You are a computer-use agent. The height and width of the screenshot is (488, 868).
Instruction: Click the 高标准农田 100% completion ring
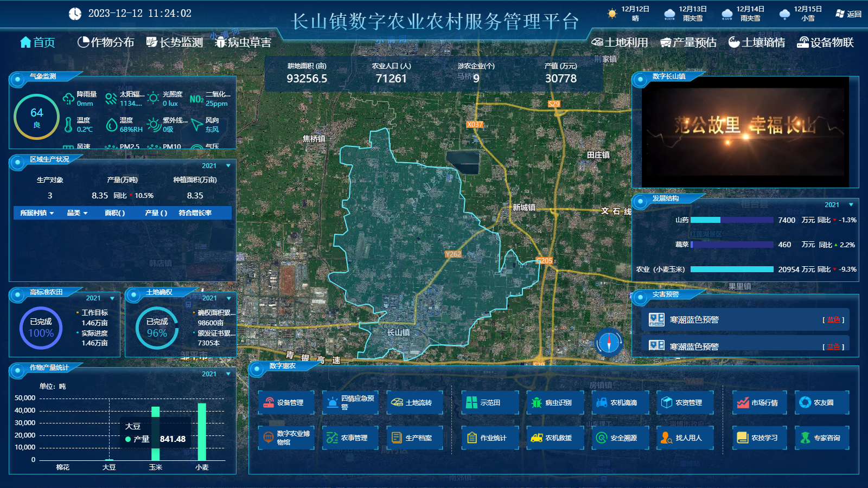pos(41,328)
